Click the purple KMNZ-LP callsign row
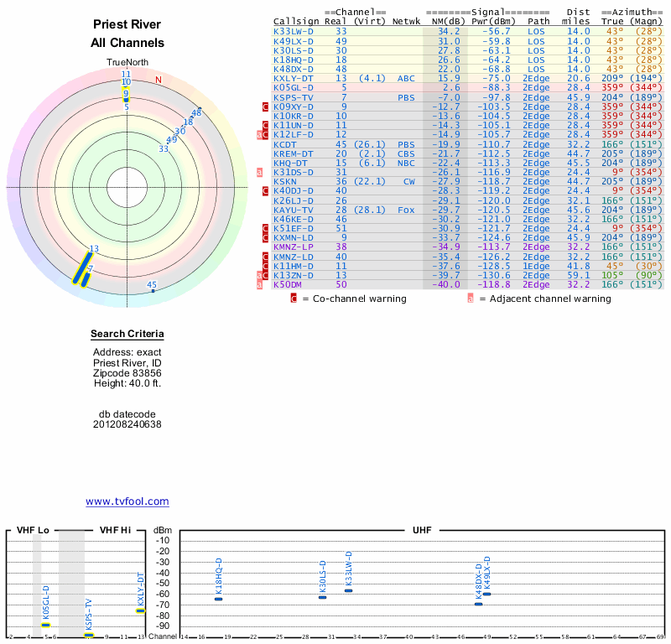The height and width of the screenshot is (644, 671). 293,247
